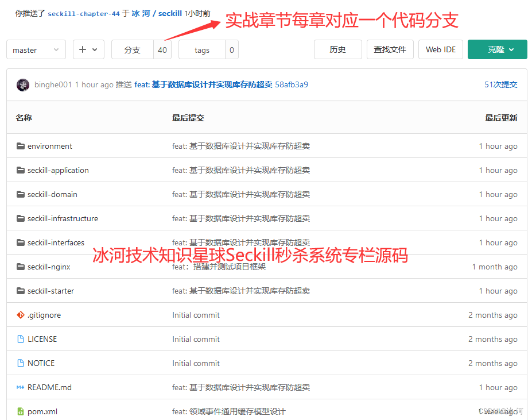This screenshot has height=420, width=532.
Task: Click the git icon next to .gitignore
Action: click(x=21, y=315)
